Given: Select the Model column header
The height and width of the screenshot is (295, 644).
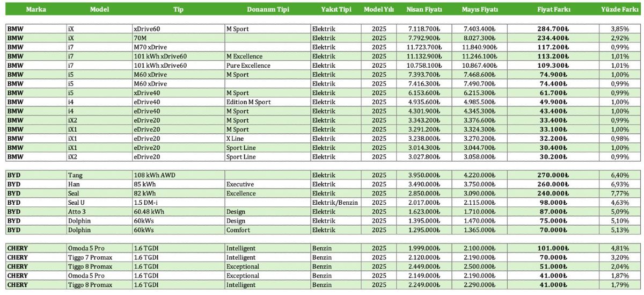Looking at the screenshot, I should 99,10.
